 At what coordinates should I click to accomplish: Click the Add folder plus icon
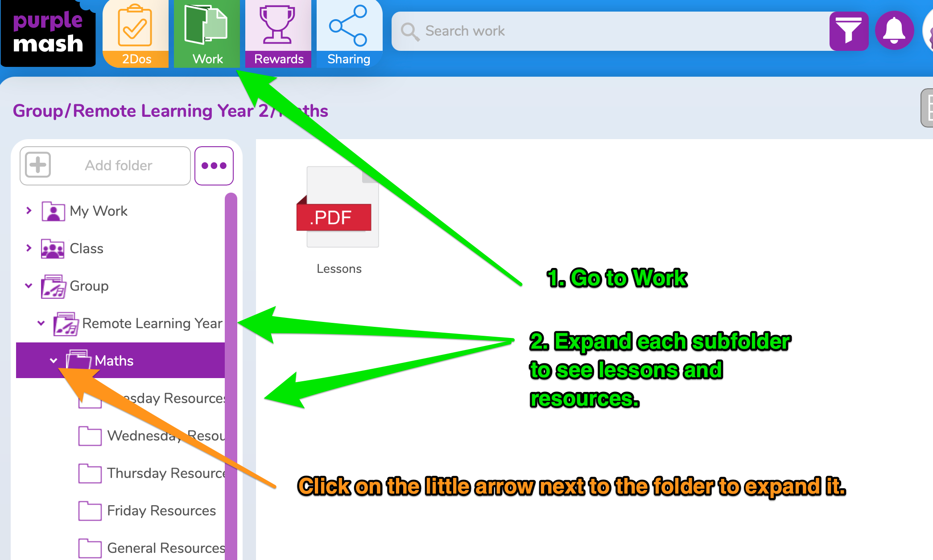pyautogui.click(x=38, y=165)
